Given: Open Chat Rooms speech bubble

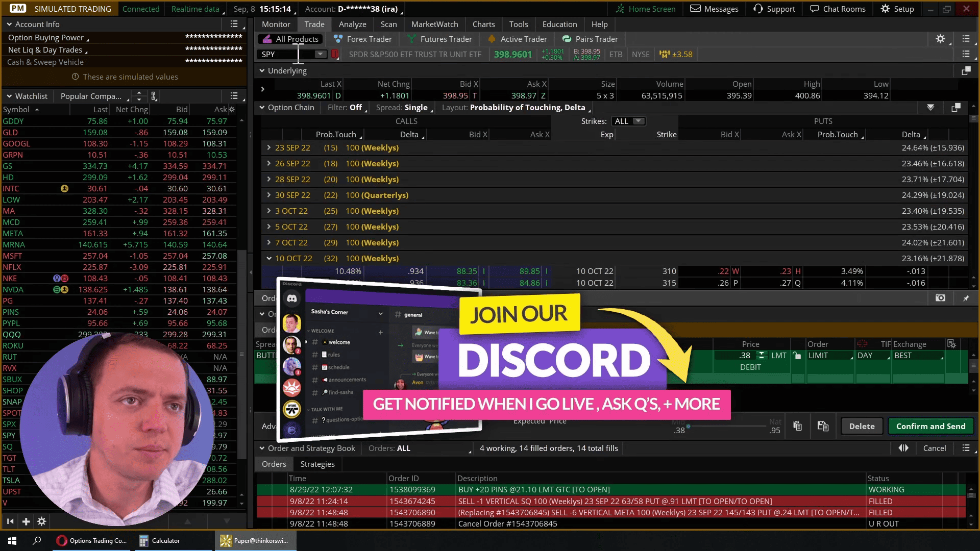Looking at the screenshot, I should point(814,9).
